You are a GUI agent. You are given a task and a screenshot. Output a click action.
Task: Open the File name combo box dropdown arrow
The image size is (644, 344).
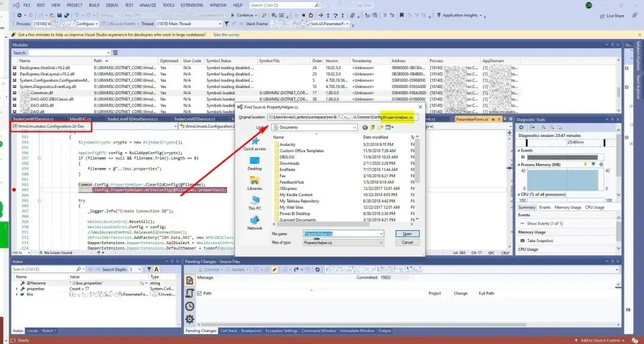(381, 233)
